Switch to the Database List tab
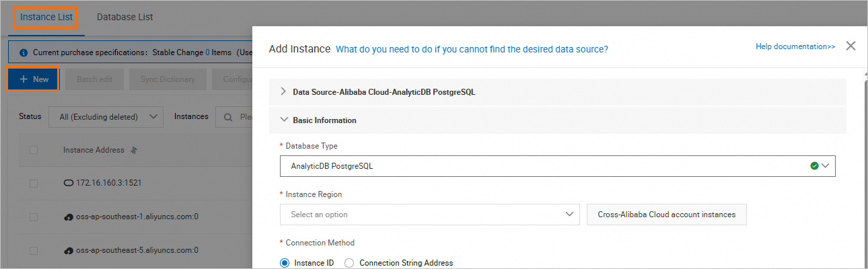Screen dimensions: 868x269 point(124,17)
